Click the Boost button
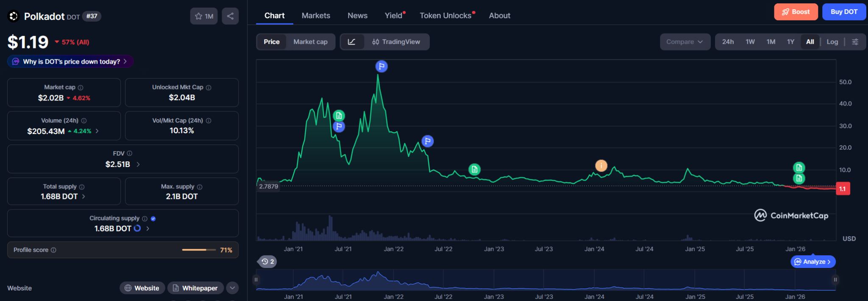Viewport: 868px width, 301px height. pos(796,12)
